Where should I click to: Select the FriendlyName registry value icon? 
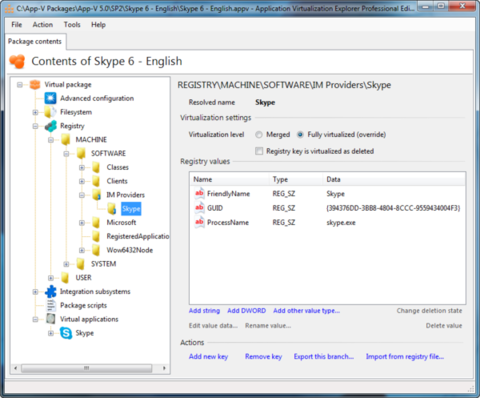[199, 194]
